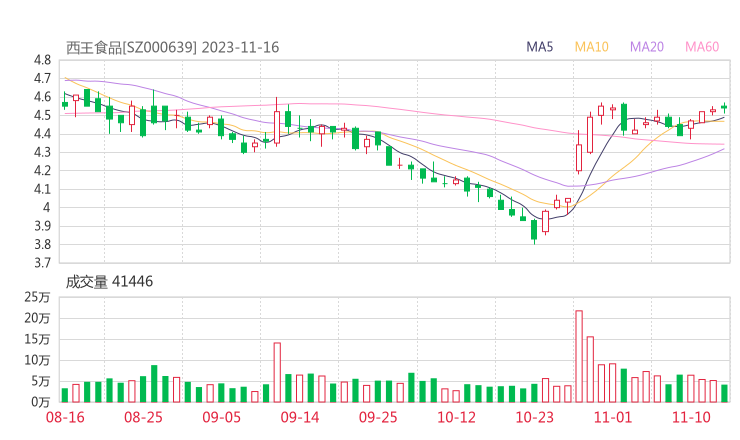This screenshot has height=440, width=740.
Task: Select the 08-25 date marker
Action: (x=143, y=417)
